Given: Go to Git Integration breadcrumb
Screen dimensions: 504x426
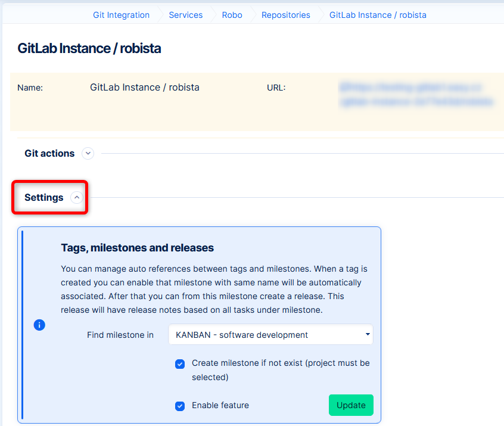Looking at the screenshot, I should pyautogui.click(x=121, y=15).
